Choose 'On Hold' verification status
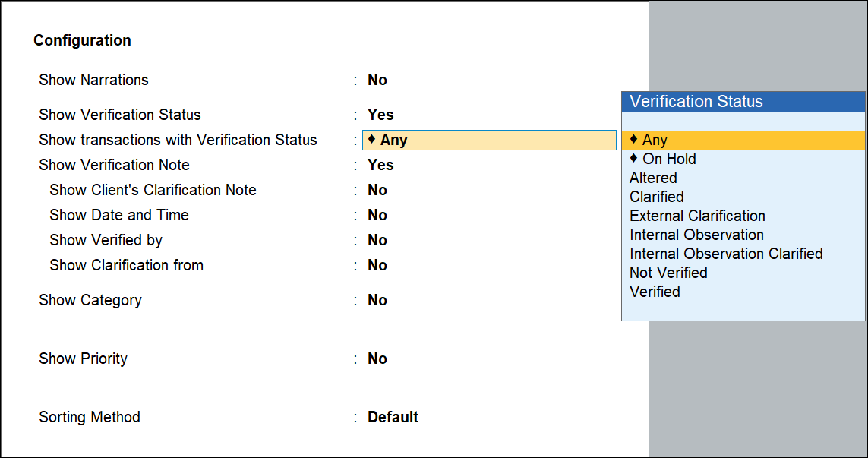 668,159
